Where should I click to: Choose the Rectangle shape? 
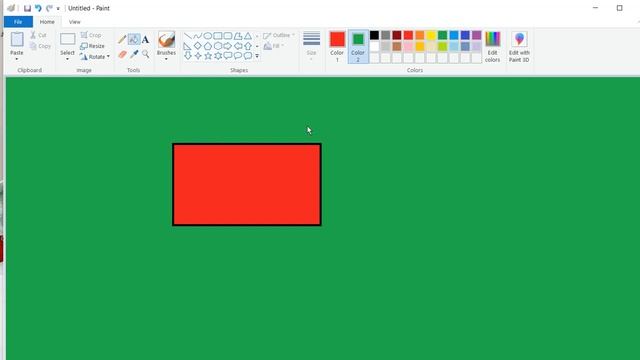click(x=218, y=36)
